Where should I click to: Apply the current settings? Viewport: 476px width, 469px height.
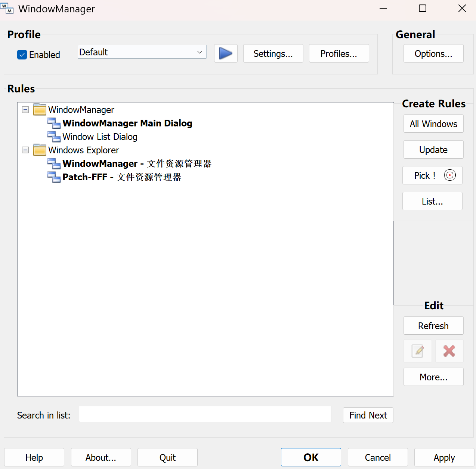tap(444, 457)
